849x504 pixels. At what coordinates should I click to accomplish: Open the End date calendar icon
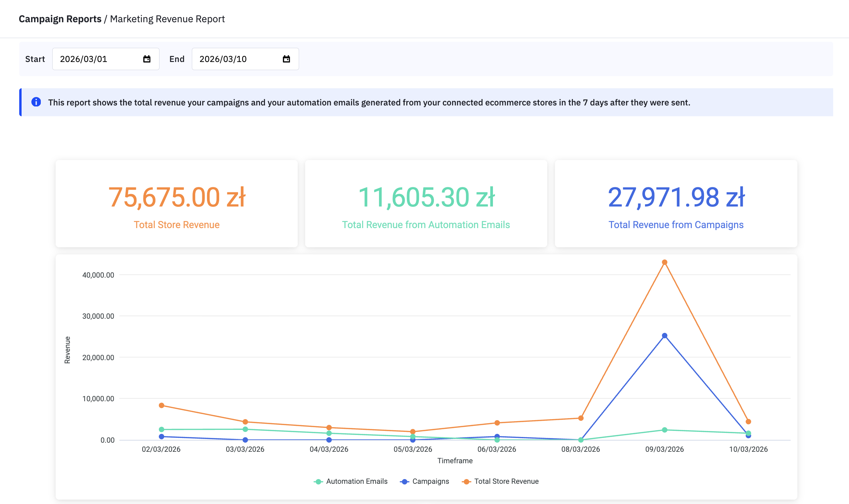(286, 59)
